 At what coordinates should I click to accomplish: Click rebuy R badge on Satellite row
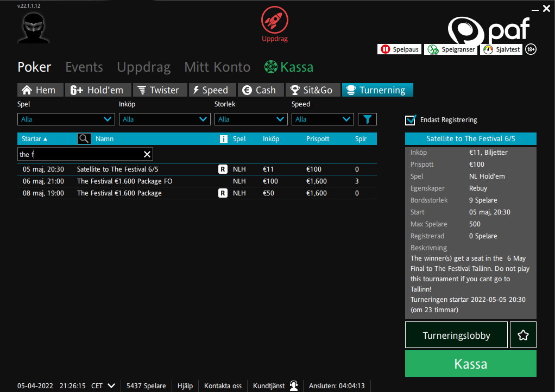coord(223,169)
